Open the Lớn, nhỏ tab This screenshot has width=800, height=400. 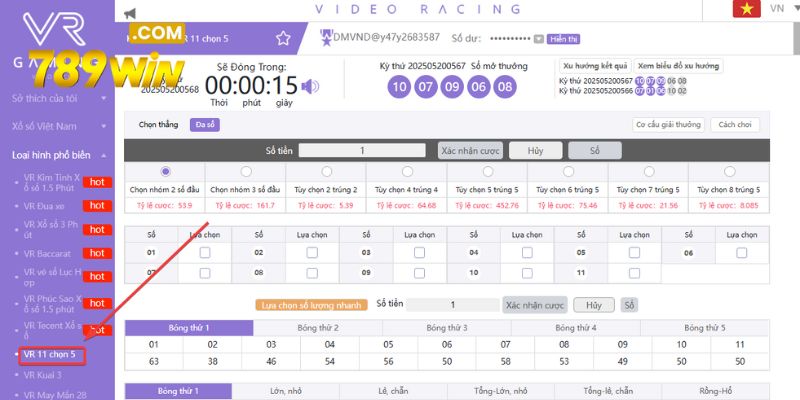[286, 391]
